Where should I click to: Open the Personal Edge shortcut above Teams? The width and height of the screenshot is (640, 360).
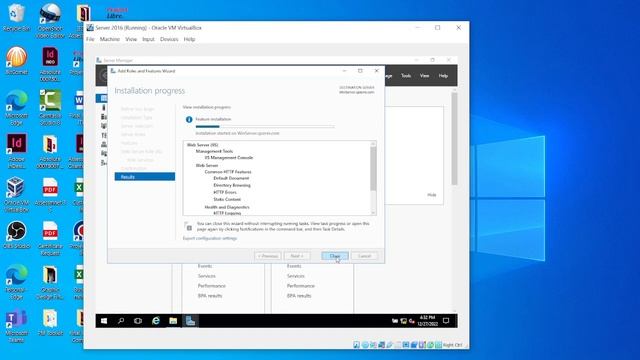coord(16,282)
